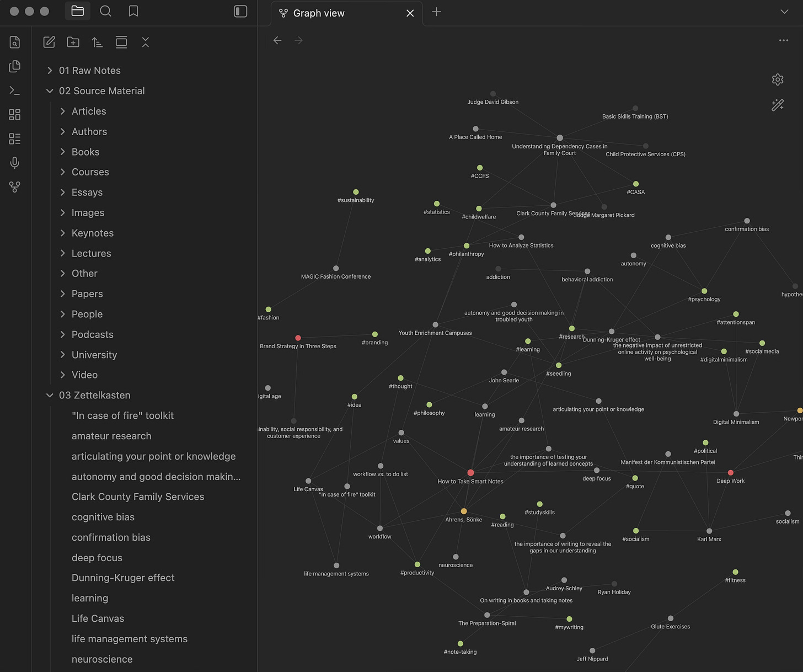The height and width of the screenshot is (672, 803).
Task: Click the #productivity tag node
Action: (417, 564)
